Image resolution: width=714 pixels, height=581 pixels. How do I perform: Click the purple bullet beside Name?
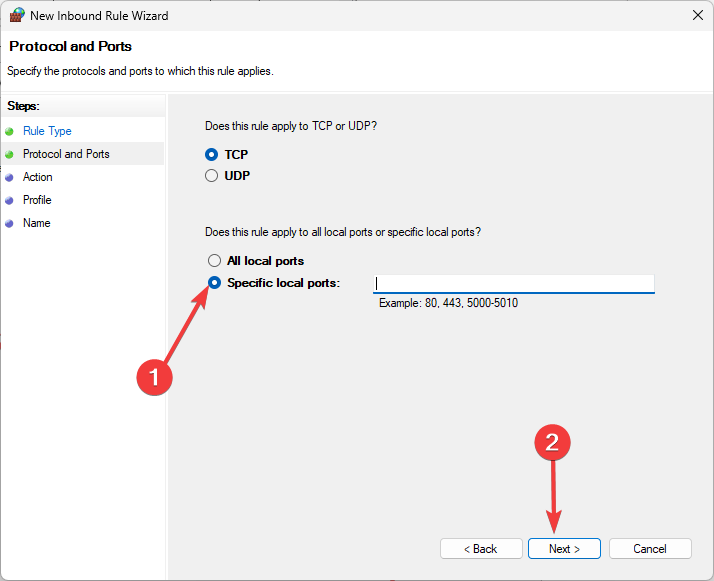coord(9,224)
